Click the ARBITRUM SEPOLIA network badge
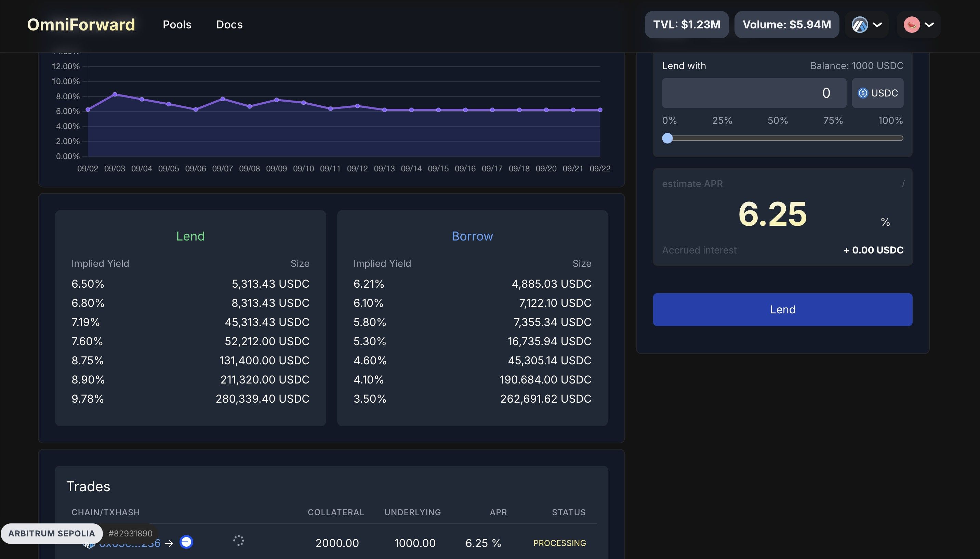The height and width of the screenshot is (559, 980). click(51, 533)
